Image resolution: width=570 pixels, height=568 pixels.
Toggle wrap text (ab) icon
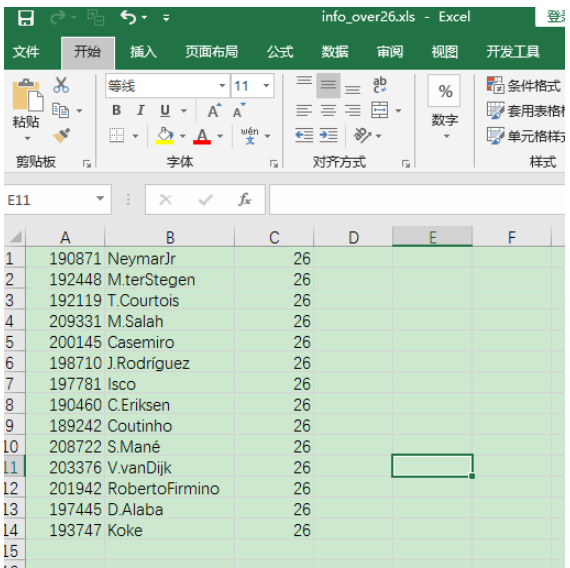coord(380,85)
